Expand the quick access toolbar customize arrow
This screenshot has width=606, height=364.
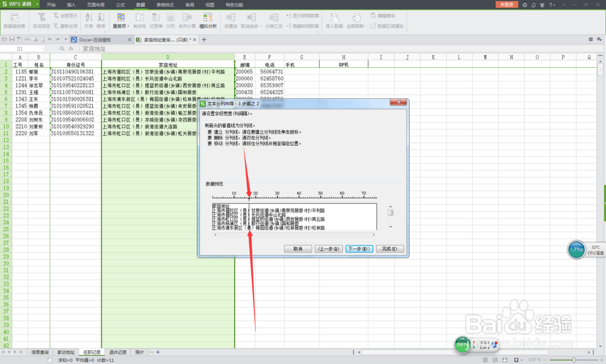65,39
